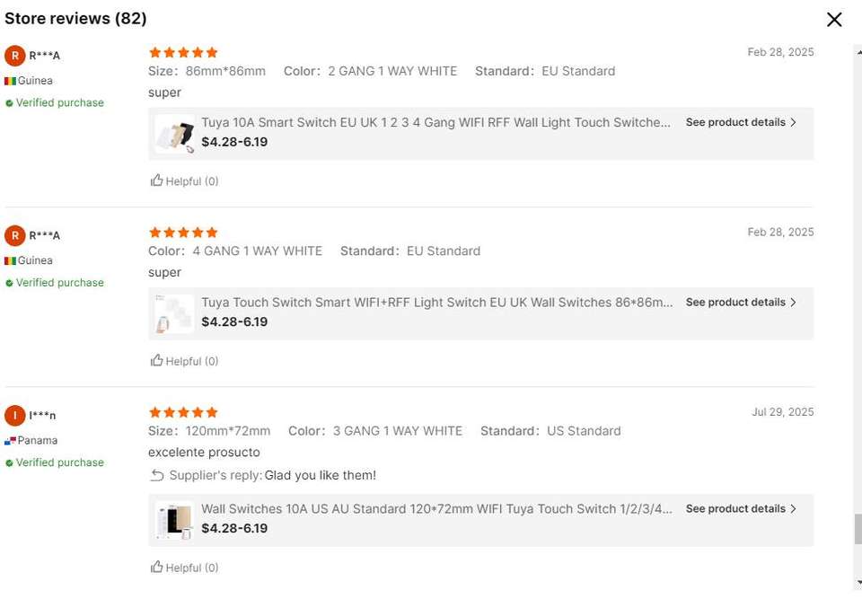862x616 pixels.
Task: Click thumbs-up icon on first Guinea review
Action: point(156,180)
